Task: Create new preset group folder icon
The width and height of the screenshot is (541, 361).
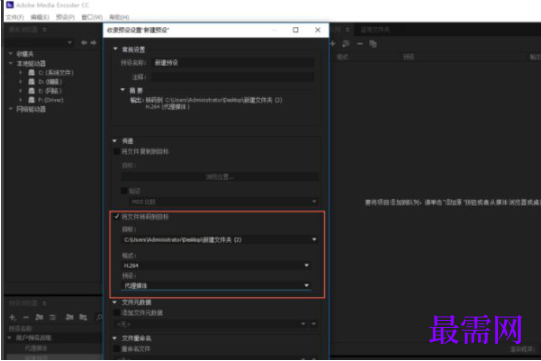Action: (39, 317)
